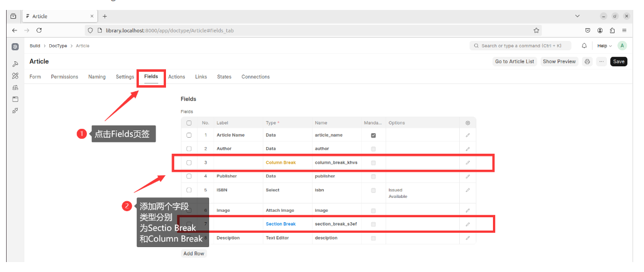644x272 pixels.
Task: Click the print icon beside Show Preview
Action: (x=588, y=61)
